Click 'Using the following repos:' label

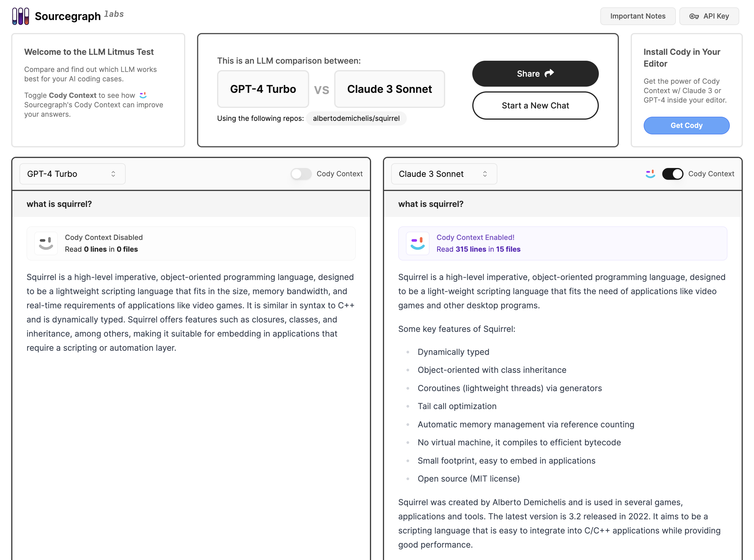[x=260, y=118]
